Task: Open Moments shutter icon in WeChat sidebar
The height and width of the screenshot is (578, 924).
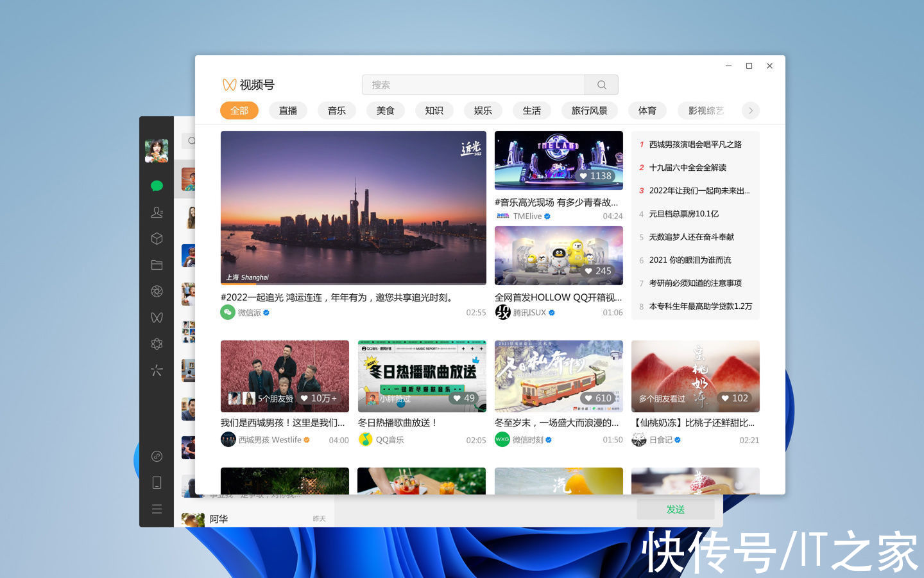Action: tap(157, 291)
